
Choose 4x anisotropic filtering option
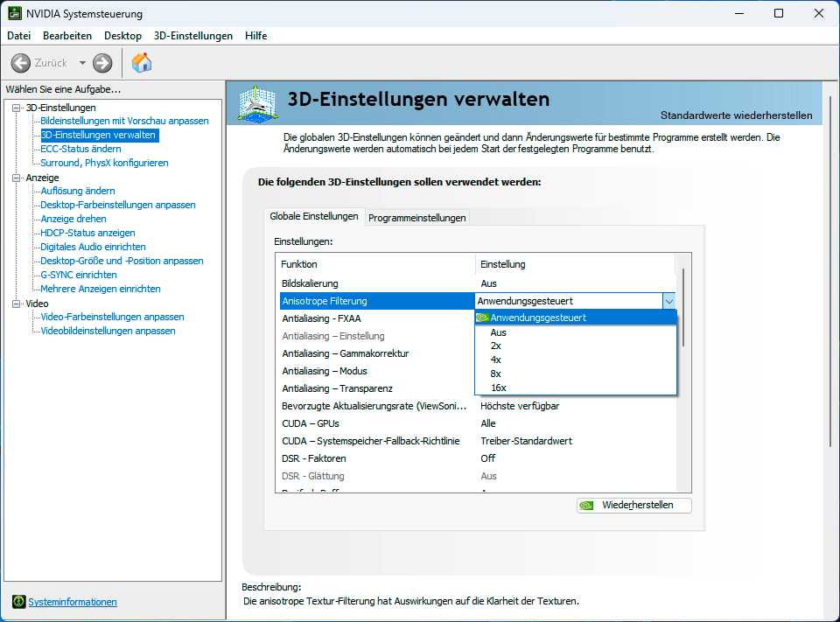[x=576, y=360]
